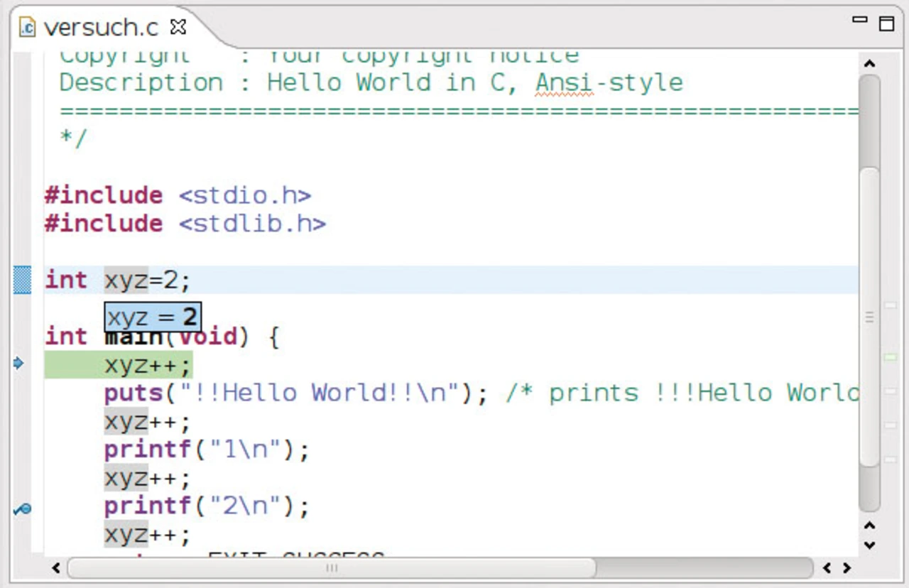909x588 pixels.
Task: Minimize the editor view pane
Action: [x=859, y=21]
